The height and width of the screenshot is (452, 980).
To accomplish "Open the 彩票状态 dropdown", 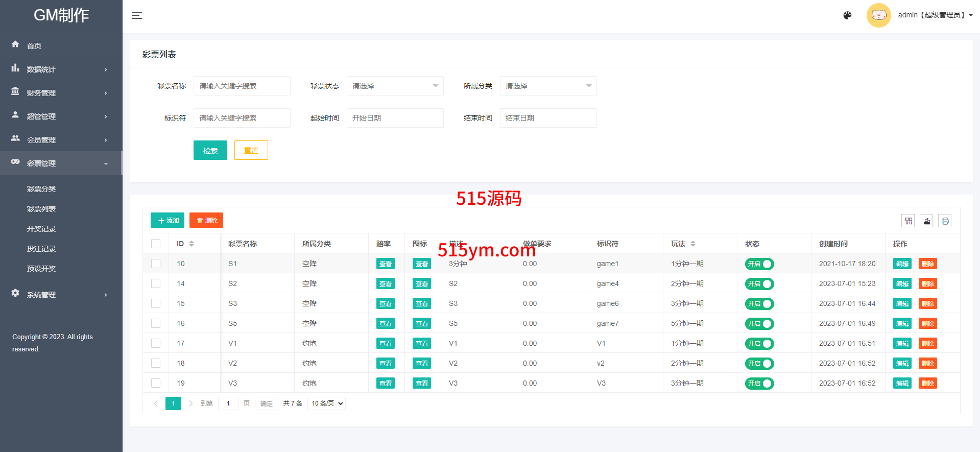I will tap(395, 86).
